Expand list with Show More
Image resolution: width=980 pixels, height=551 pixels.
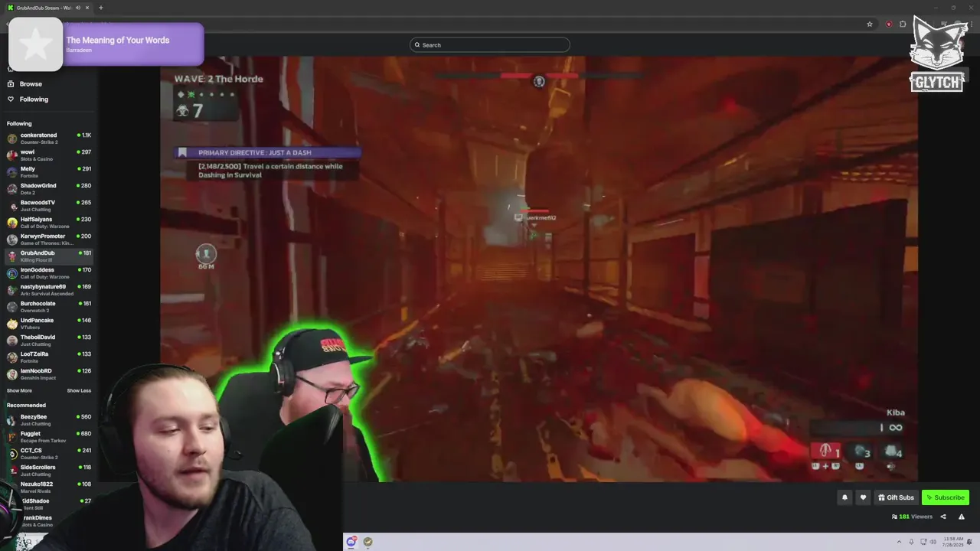point(19,391)
